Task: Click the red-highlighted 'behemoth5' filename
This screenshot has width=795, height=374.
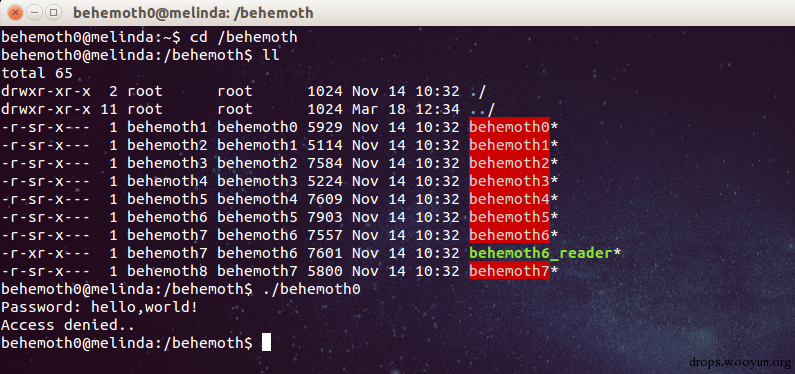Action: click(x=510, y=217)
